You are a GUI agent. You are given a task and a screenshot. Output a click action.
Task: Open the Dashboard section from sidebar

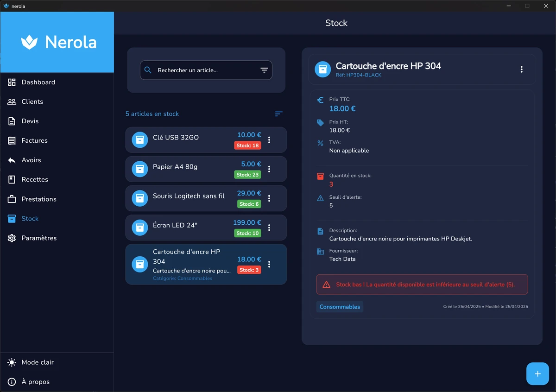pyautogui.click(x=38, y=82)
